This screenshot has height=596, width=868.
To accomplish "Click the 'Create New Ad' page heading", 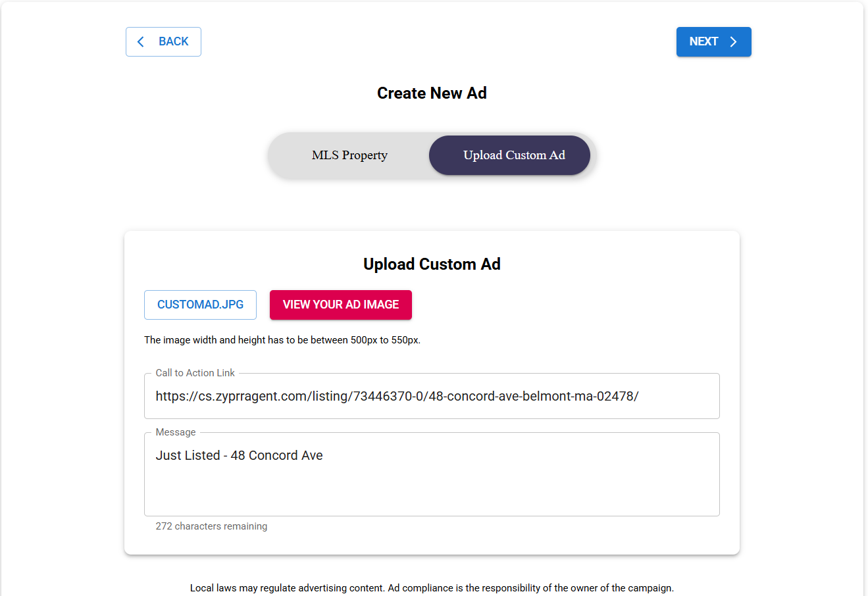I will coord(432,93).
